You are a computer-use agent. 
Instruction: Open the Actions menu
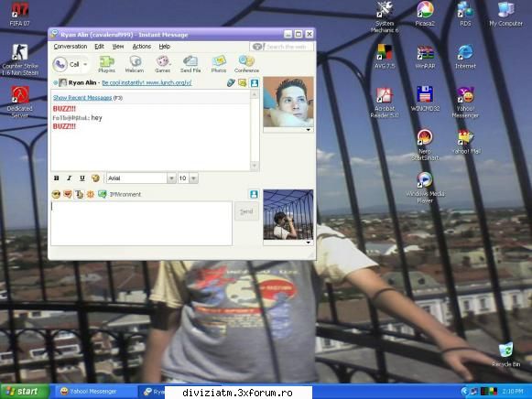(142, 47)
